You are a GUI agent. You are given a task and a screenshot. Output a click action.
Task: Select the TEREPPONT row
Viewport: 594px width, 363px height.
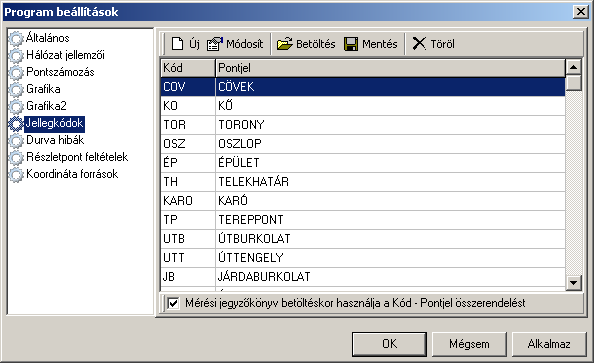[363, 220]
